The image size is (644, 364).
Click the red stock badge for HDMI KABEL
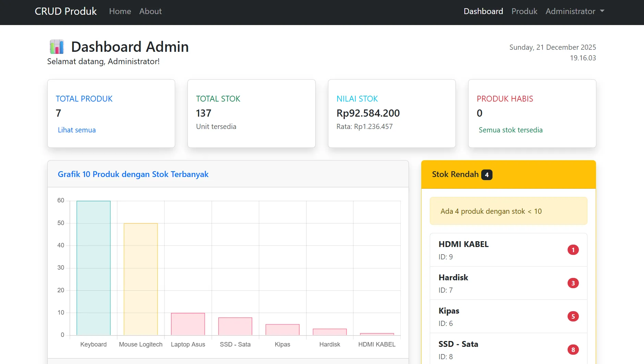[x=573, y=250]
